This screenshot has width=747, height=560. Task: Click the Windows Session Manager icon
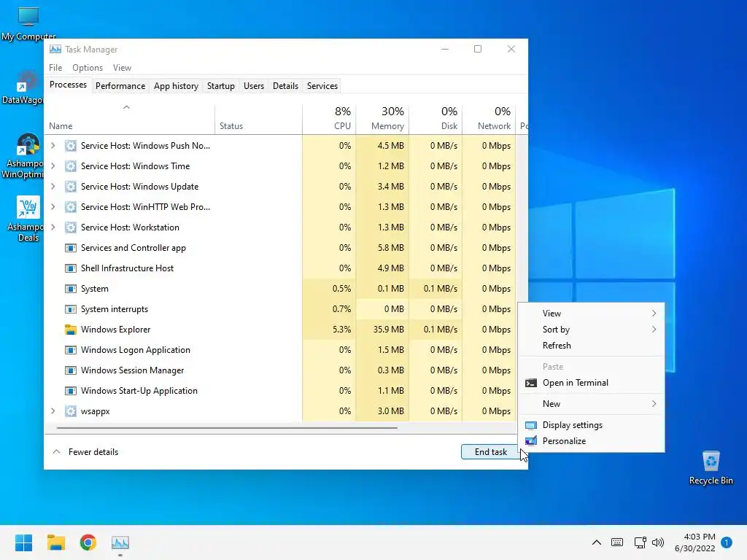[71, 370]
